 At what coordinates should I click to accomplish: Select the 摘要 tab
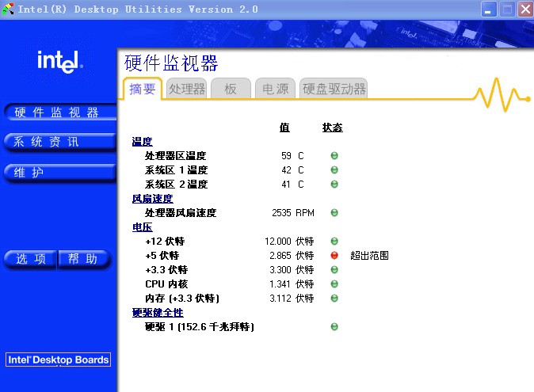tap(143, 89)
